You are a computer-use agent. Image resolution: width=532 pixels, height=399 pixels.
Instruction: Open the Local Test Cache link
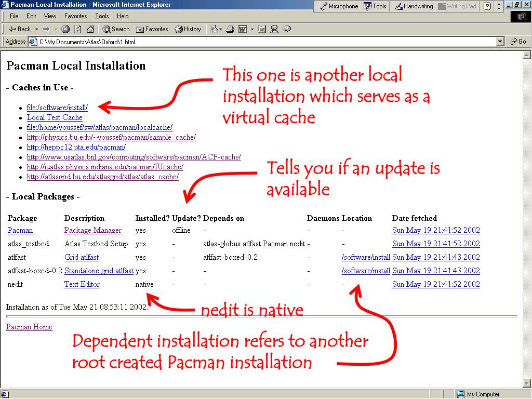point(55,117)
